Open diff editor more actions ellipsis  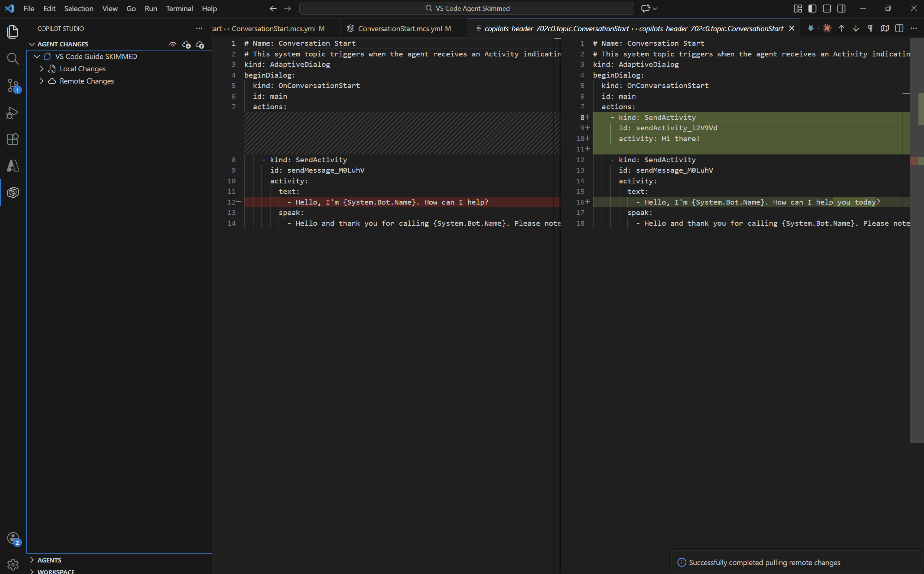[914, 28]
